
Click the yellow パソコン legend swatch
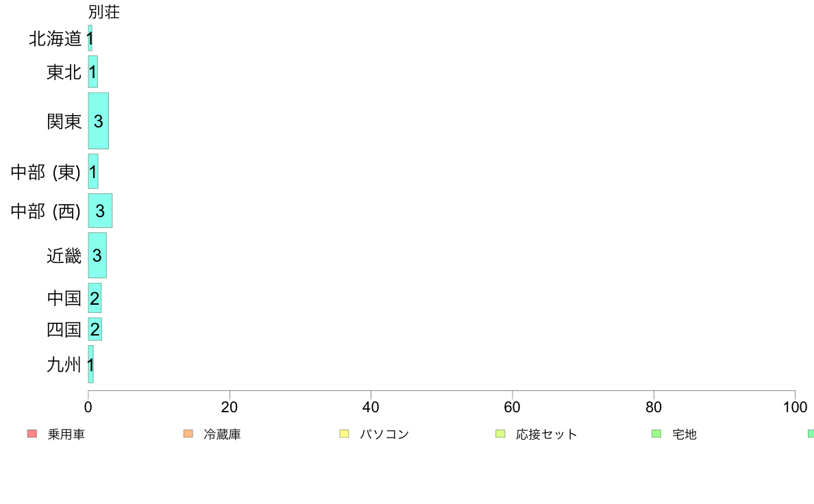344,433
